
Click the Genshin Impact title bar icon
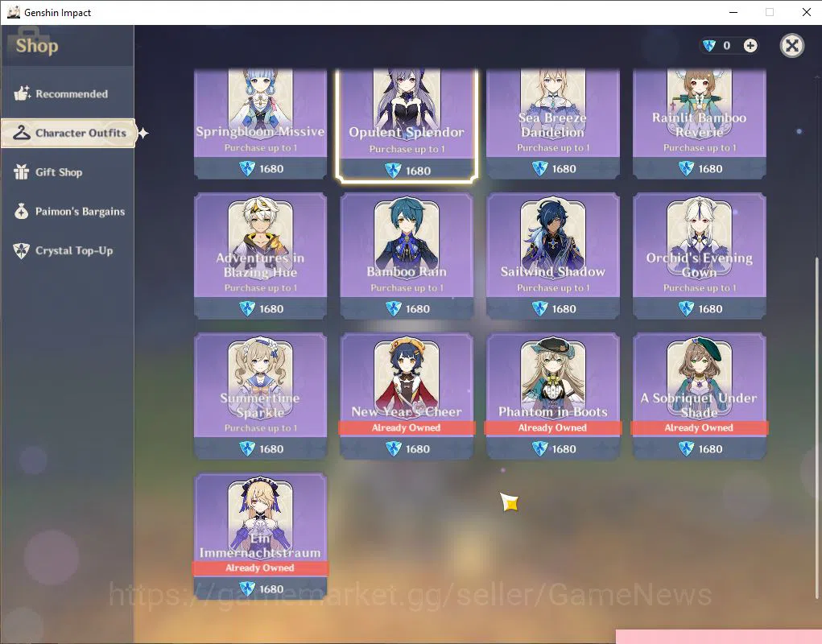point(14,12)
